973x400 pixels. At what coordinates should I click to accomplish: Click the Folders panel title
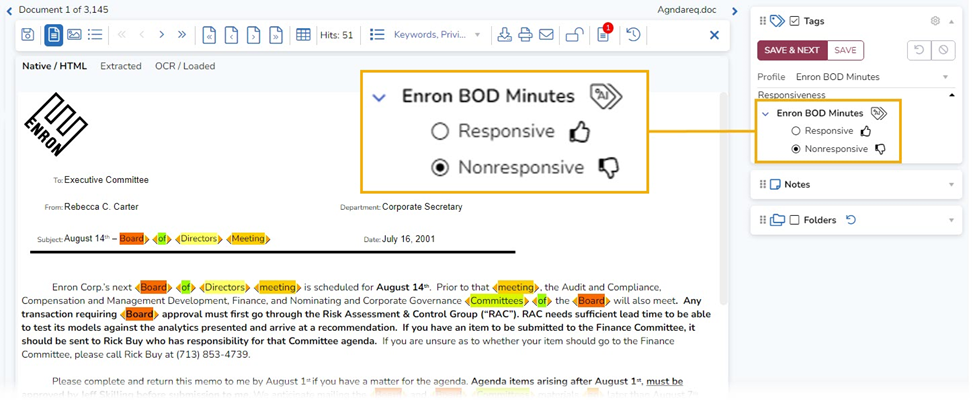pyautogui.click(x=819, y=220)
